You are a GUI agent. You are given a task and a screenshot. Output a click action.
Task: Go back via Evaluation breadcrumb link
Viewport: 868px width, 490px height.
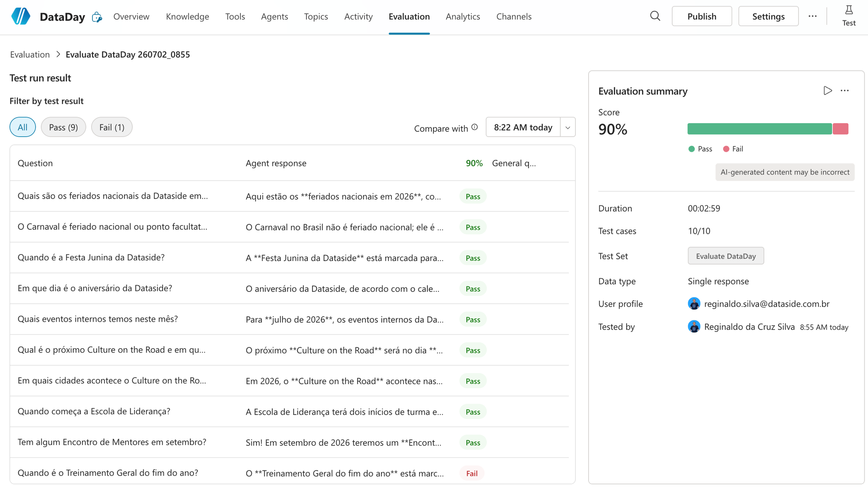coord(30,54)
